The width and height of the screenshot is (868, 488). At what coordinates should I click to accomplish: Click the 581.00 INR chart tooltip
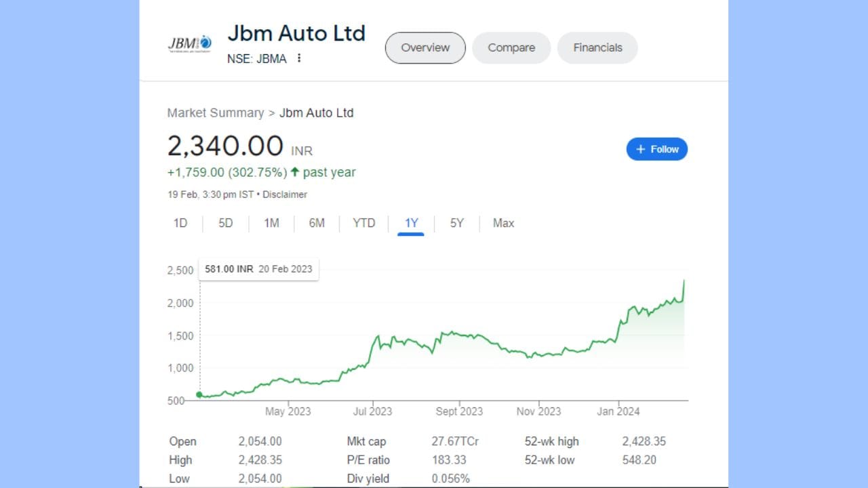click(258, 269)
